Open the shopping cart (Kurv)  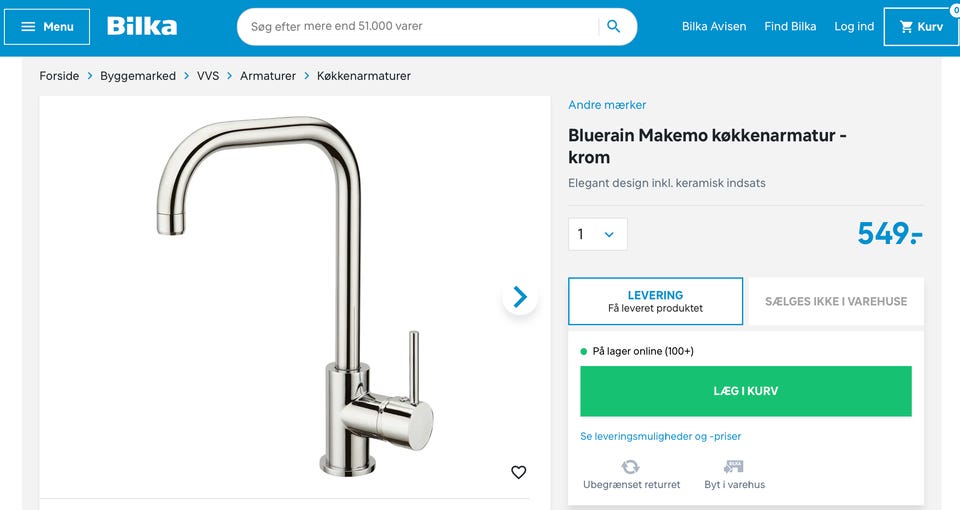click(x=921, y=27)
